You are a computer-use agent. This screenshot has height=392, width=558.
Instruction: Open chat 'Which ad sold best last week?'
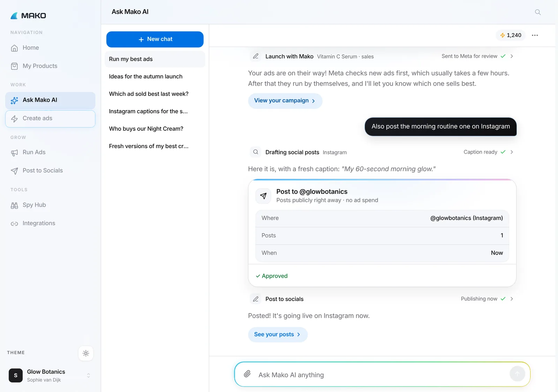[155, 94]
